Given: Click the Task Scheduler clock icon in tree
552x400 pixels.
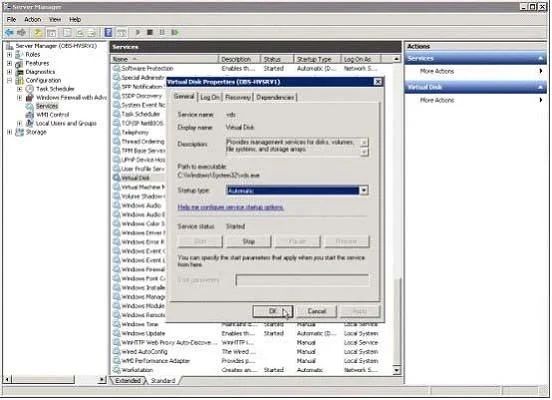Looking at the screenshot, I should [30, 89].
